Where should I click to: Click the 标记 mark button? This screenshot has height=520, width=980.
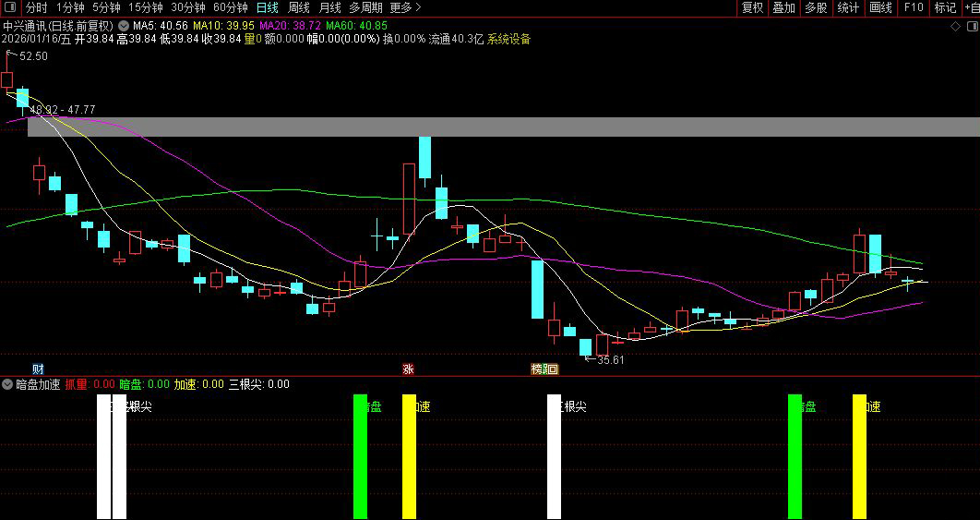pyautogui.click(x=945, y=7)
